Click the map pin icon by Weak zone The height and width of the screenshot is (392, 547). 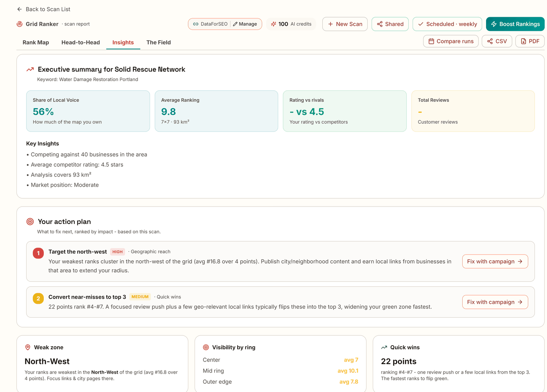(28, 347)
